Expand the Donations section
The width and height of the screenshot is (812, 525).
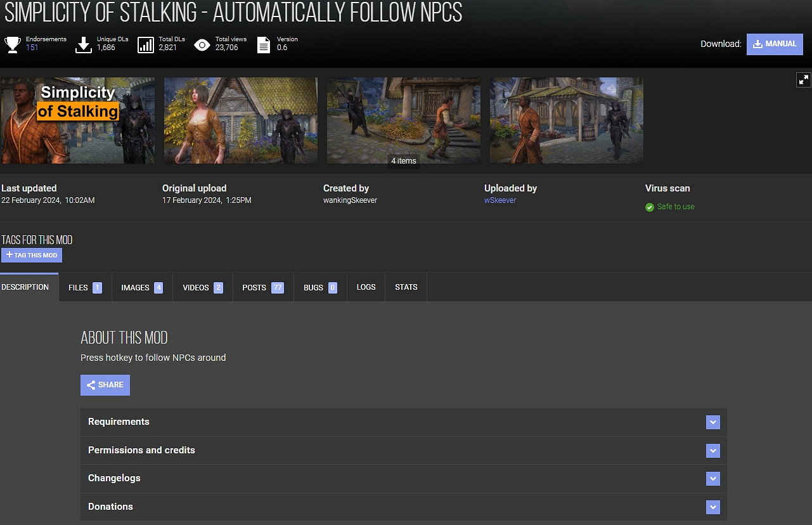[713, 507]
